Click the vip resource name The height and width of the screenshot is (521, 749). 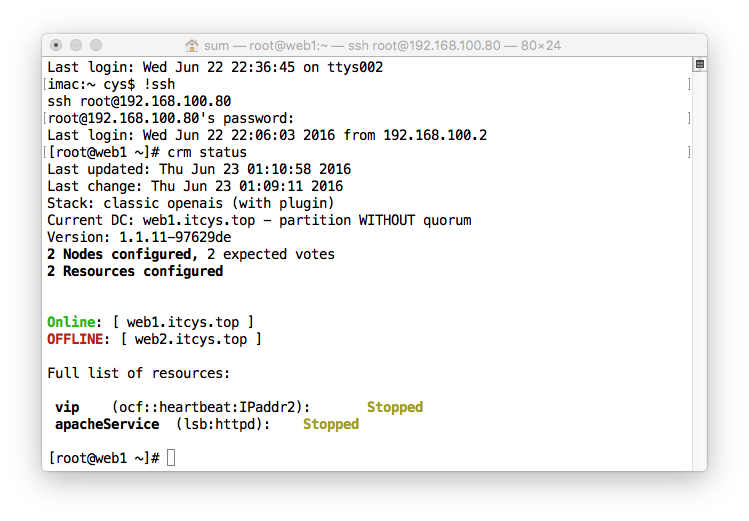pyautogui.click(x=67, y=407)
